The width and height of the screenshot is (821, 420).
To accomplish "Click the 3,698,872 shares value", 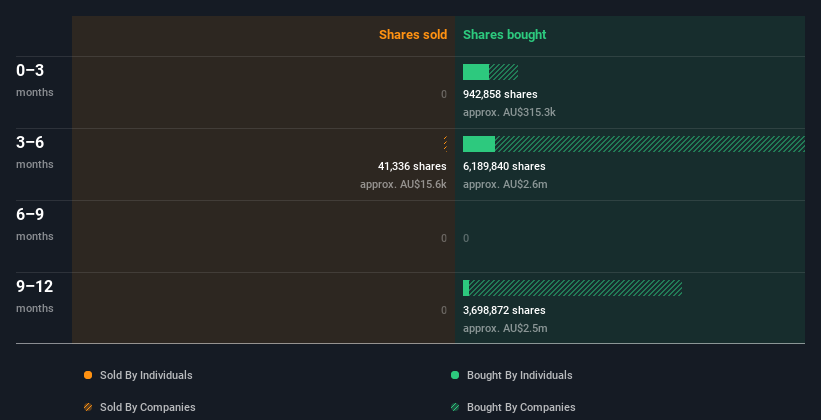I will (x=504, y=310).
